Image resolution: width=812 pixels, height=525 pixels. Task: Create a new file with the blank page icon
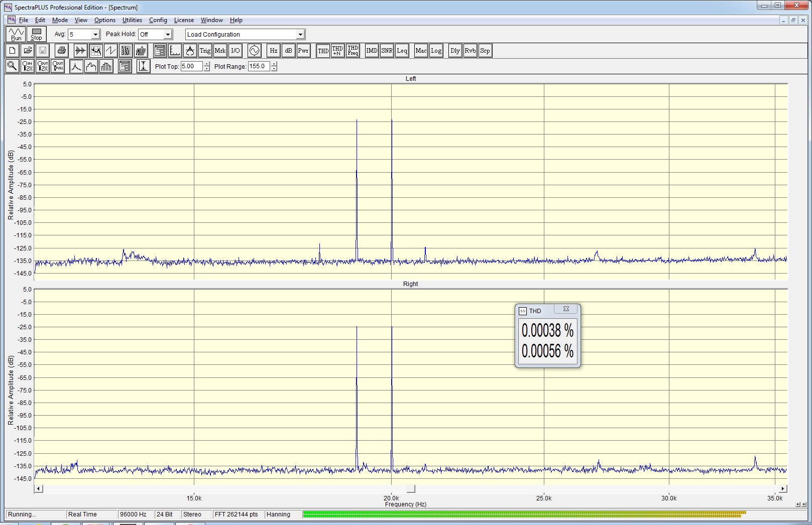(13, 51)
